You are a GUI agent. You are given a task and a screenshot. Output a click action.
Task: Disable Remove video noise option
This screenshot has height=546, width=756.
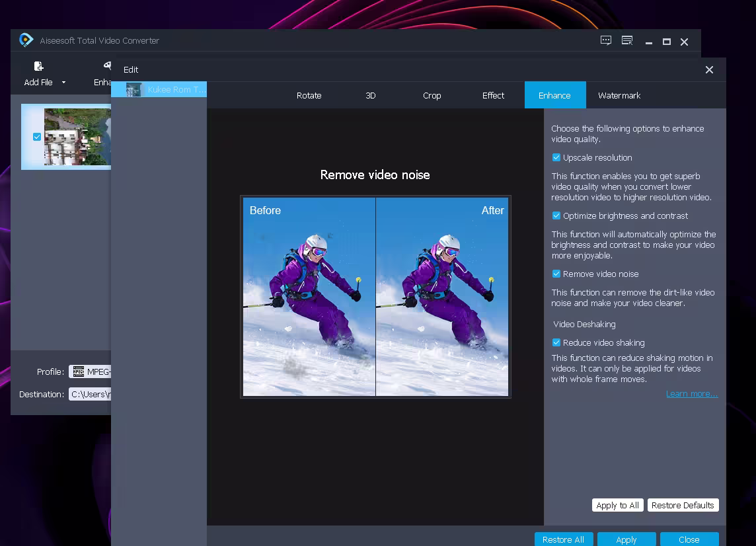556,274
